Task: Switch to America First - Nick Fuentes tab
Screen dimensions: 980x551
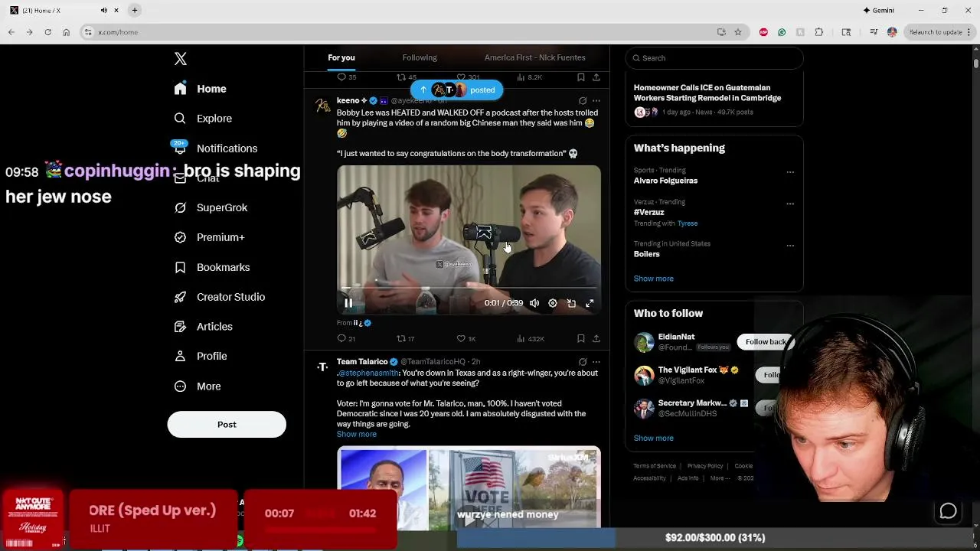Action: [534, 57]
